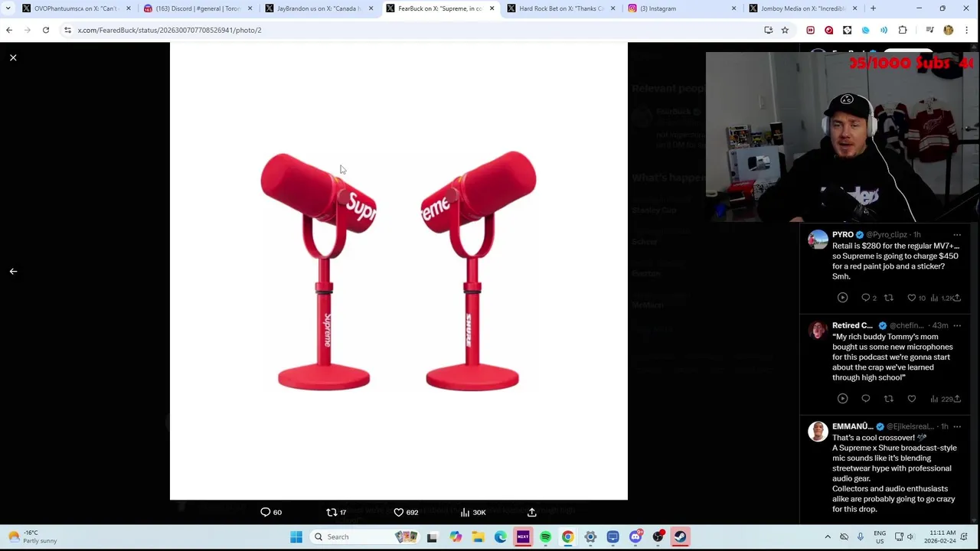Open EMMANÛ's profile avatar

point(818,432)
